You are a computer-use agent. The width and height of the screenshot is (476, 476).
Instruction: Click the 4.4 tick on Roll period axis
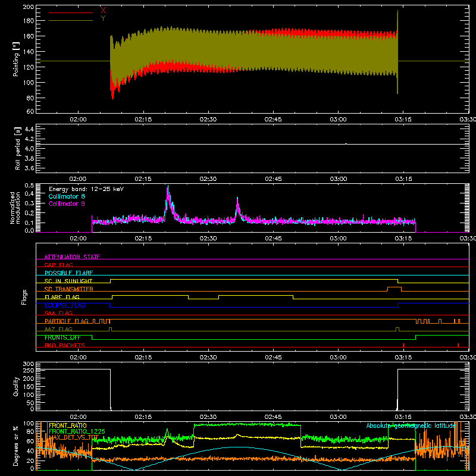(29, 129)
